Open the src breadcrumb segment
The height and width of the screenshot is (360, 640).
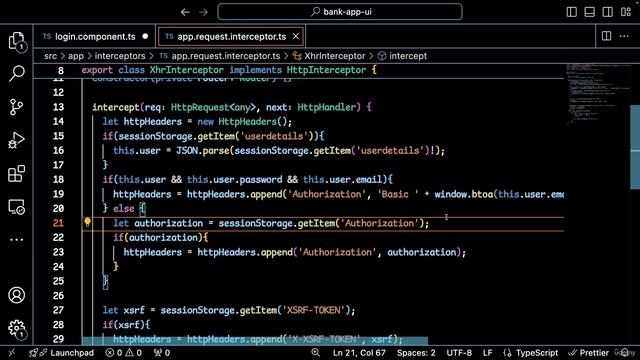[x=51, y=56]
